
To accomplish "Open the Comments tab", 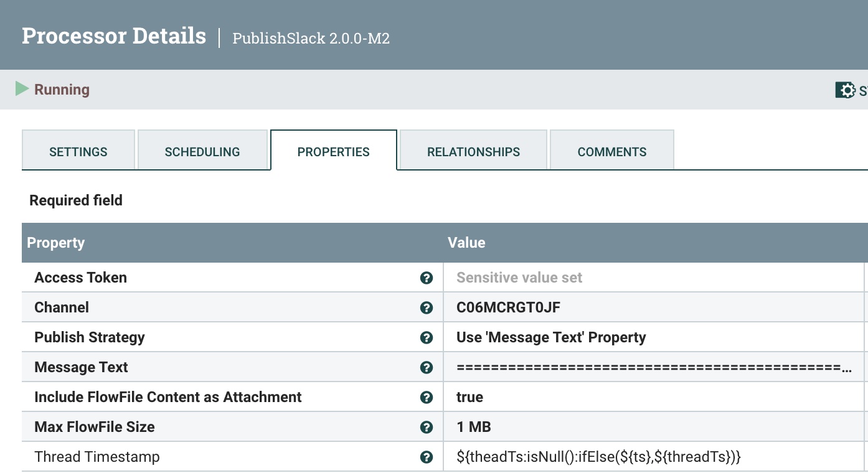I will pyautogui.click(x=612, y=150).
